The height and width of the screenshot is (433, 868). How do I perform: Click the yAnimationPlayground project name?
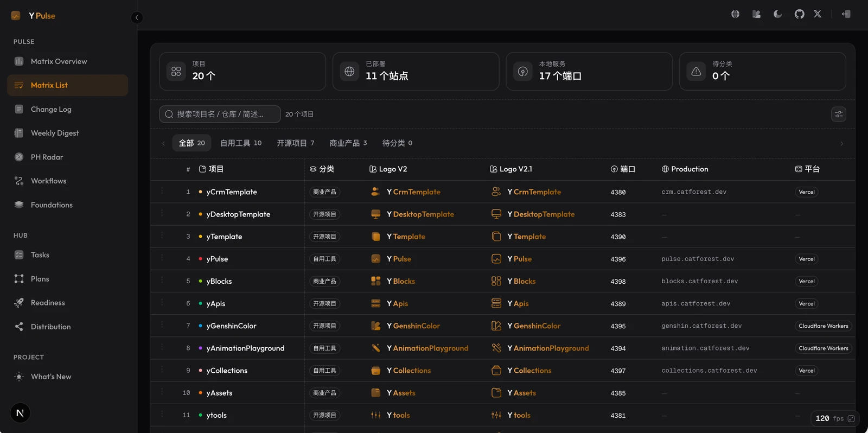pyautogui.click(x=245, y=348)
